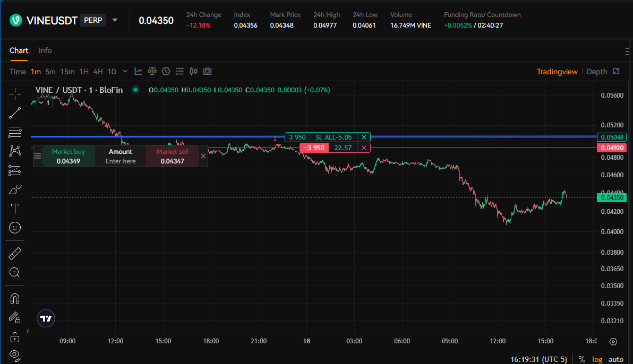
Task: Click the 0.04920 entry price tag
Action: [x=612, y=148]
